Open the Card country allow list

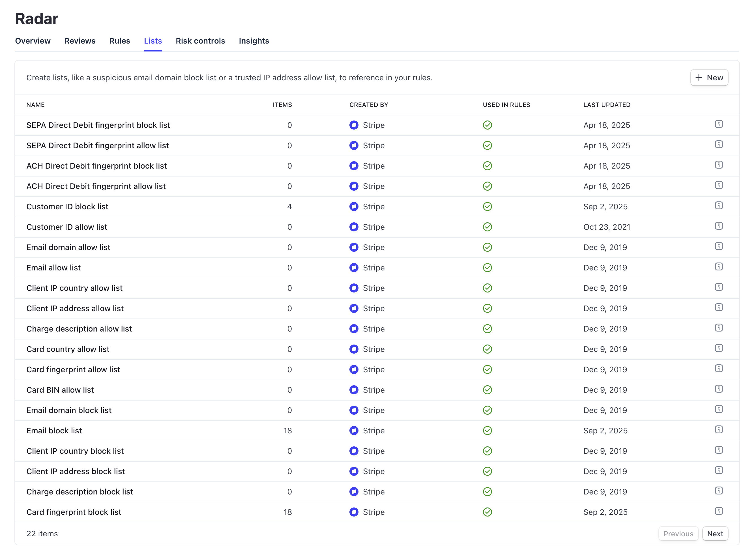[68, 349]
